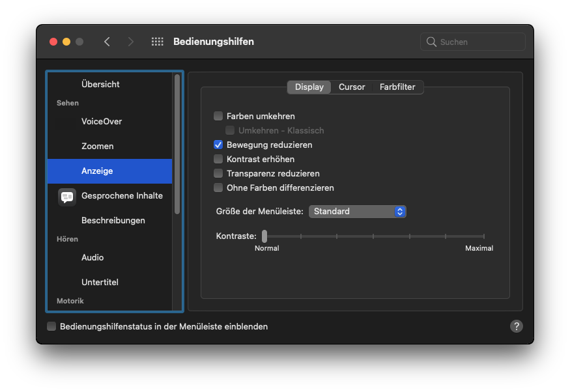
Task: Go back with the left chevron
Action: coord(107,42)
